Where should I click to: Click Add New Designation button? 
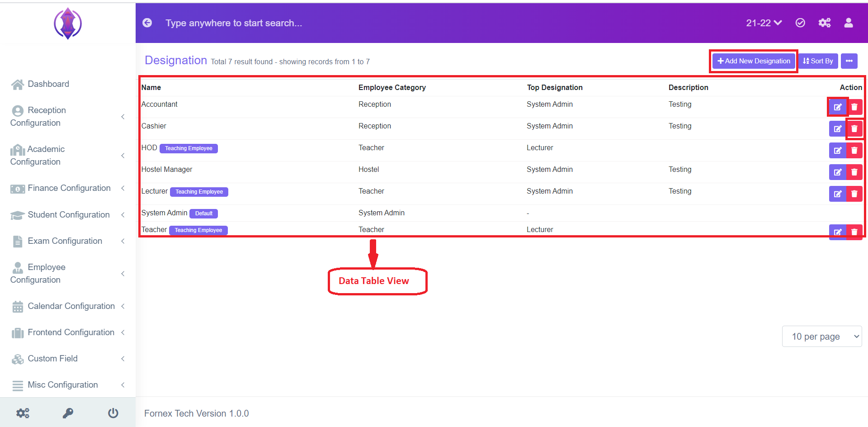(754, 61)
